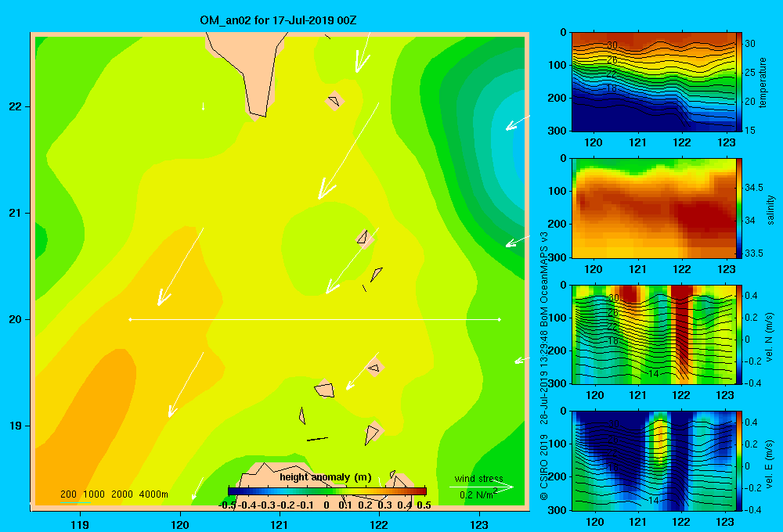This screenshot has height=532, width=783.
Task: Click the "2000" depth contour label
Action: point(122,494)
